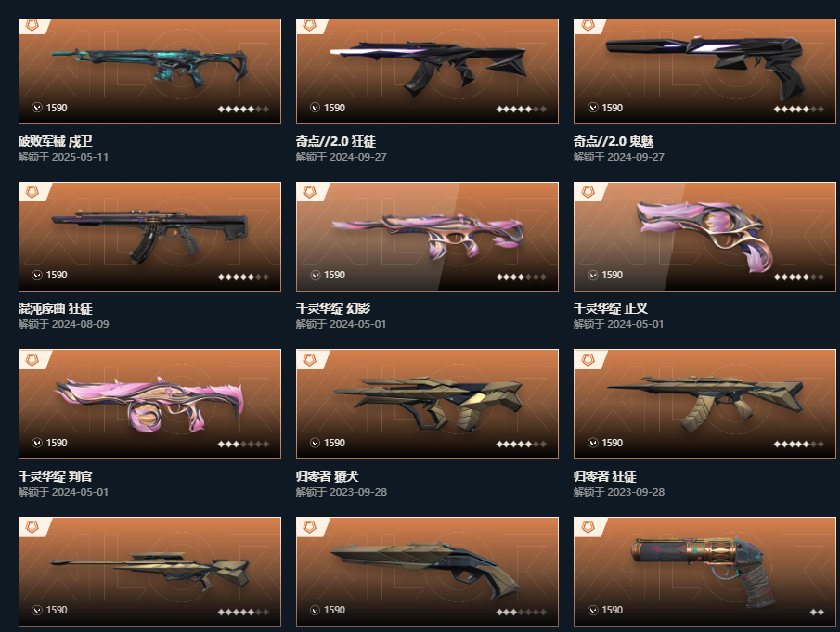Open the 奇点//2.0 鬼魅 pistol skin image
Image resolution: width=840 pixels, height=632 pixels.
click(x=704, y=71)
